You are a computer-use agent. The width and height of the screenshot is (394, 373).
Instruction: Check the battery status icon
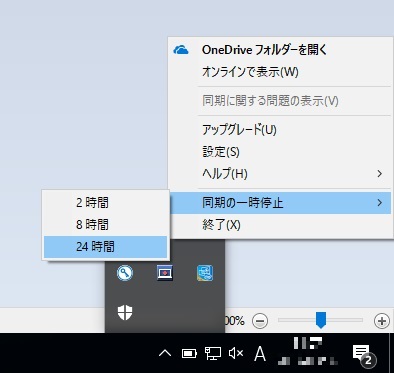pos(189,353)
